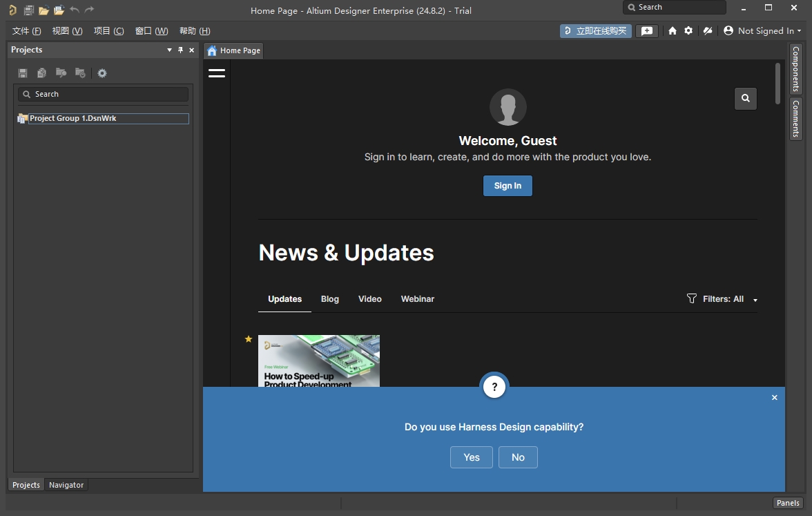The height and width of the screenshot is (516, 812).
Task: Toggle the Projects panel pin
Action: pyautogui.click(x=181, y=50)
